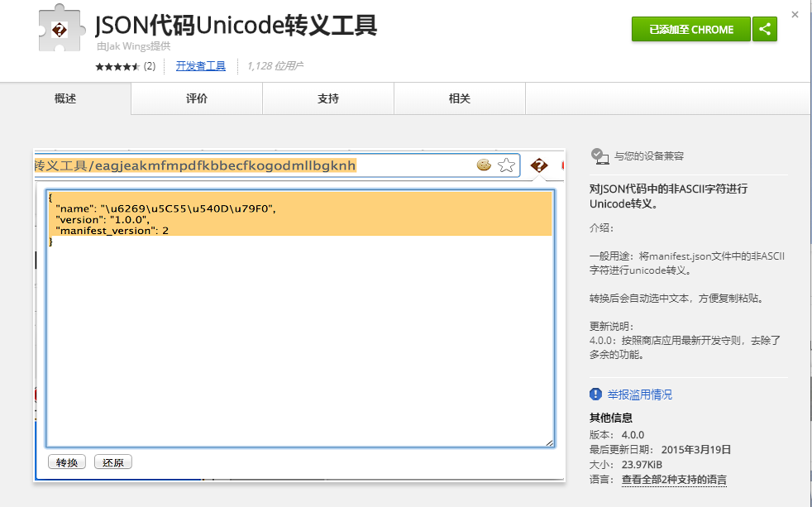Click the 还原 button in screenshot
This screenshot has width=812, height=507.
113,462
